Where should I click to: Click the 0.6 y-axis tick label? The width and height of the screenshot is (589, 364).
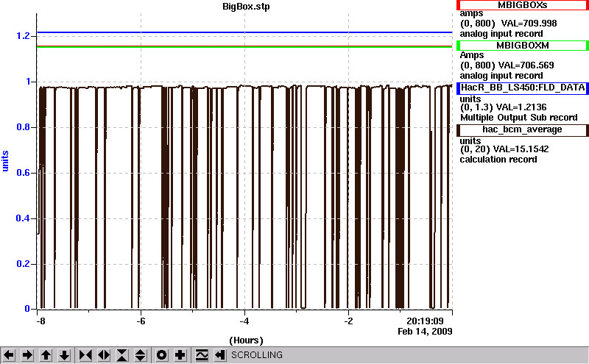pyautogui.click(x=23, y=173)
